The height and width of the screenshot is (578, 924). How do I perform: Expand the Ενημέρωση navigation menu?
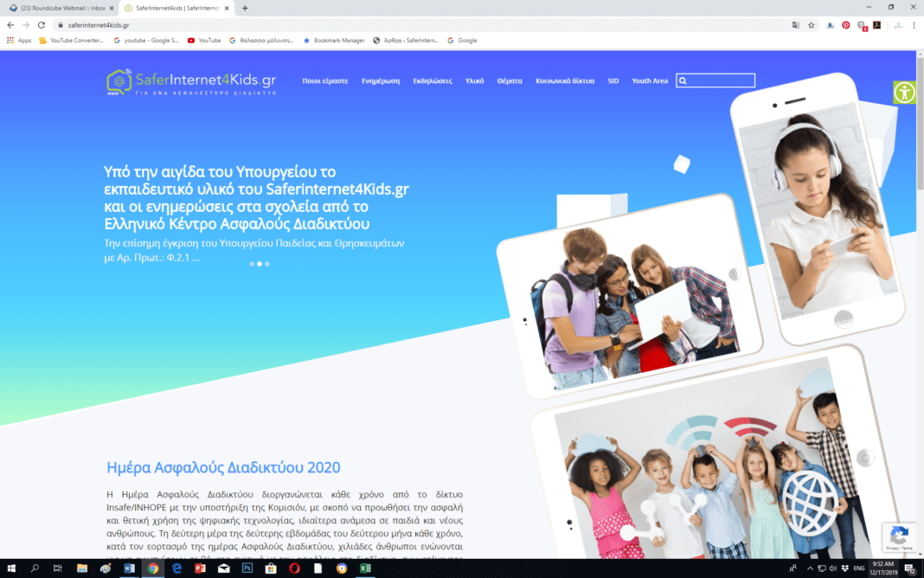pyautogui.click(x=380, y=80)
